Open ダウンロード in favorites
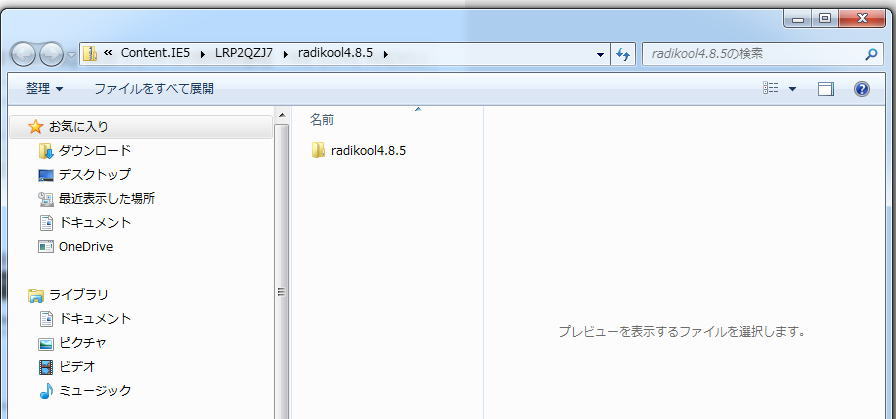This screenshot has width=896, height=419. click(95, 151)
